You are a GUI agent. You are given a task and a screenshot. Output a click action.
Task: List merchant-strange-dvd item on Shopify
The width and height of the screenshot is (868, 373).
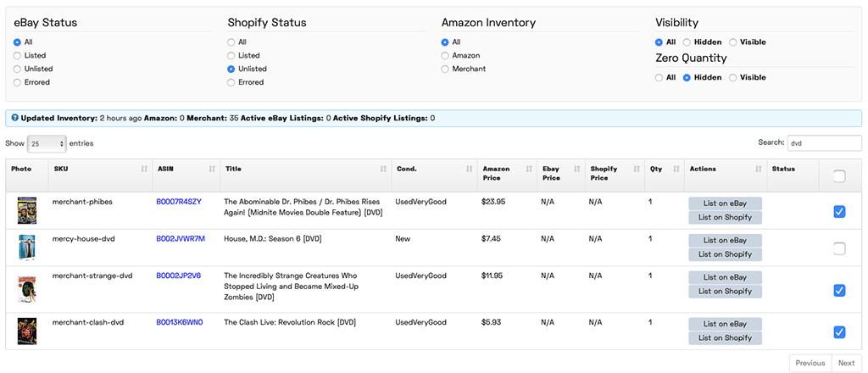726,291
